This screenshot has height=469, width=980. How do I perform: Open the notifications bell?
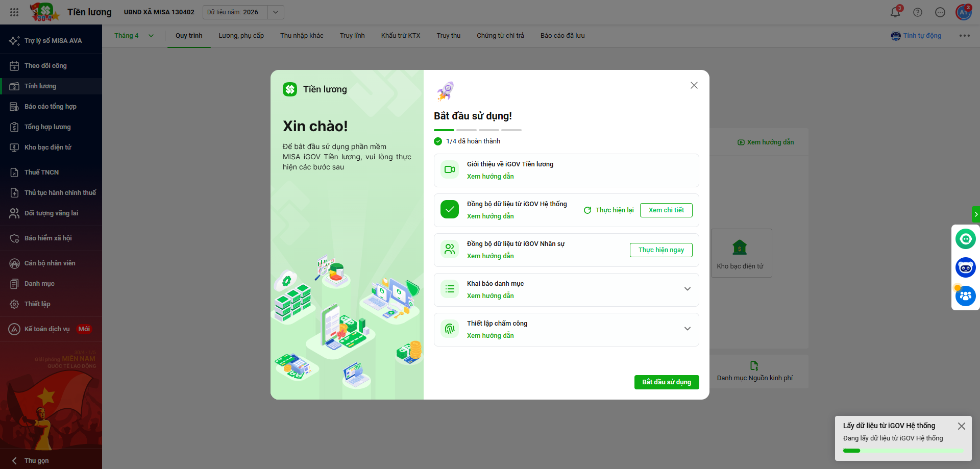[x=895, y=12]
